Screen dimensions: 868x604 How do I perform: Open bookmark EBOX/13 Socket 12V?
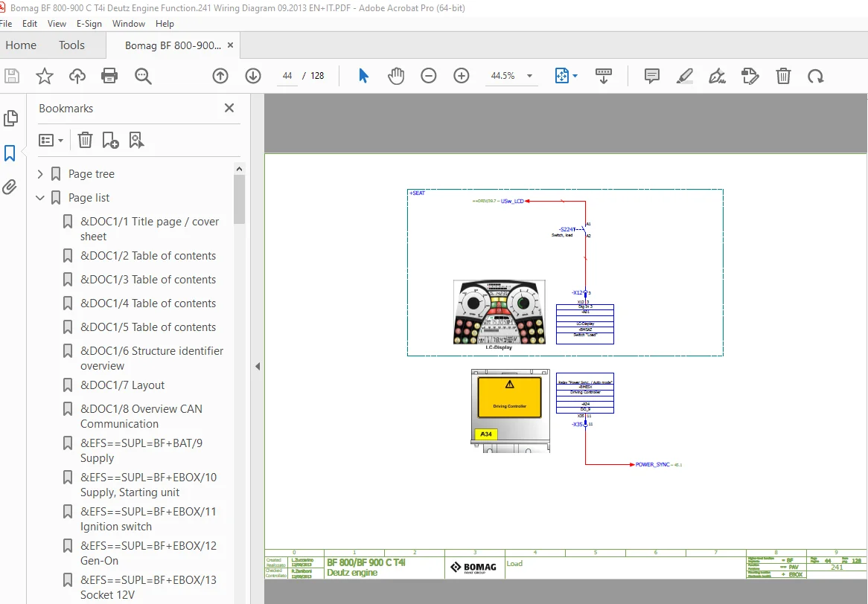tap(148, 588)
